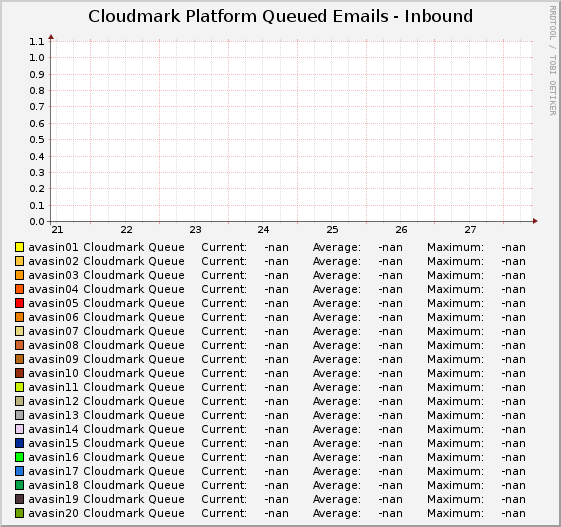
Task: Click the Maximum '-nan' value on avasin05 row
Action: 513,303
